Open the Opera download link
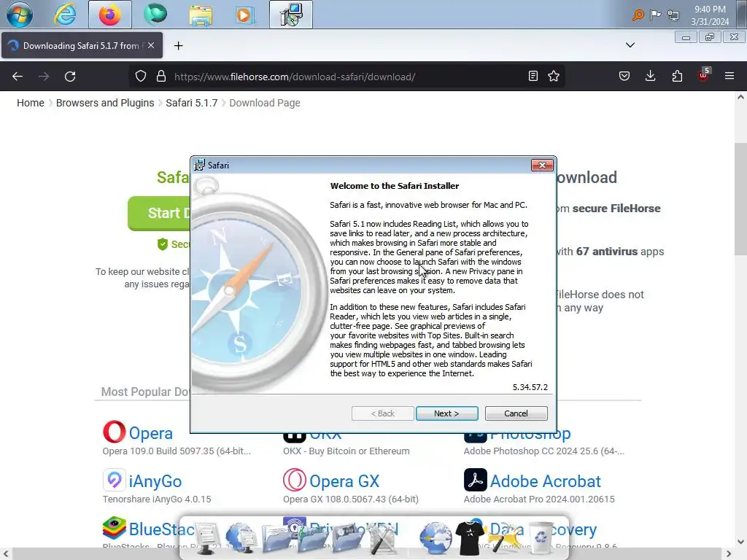This screenshot has width=747, height=560. pos(151,433)
